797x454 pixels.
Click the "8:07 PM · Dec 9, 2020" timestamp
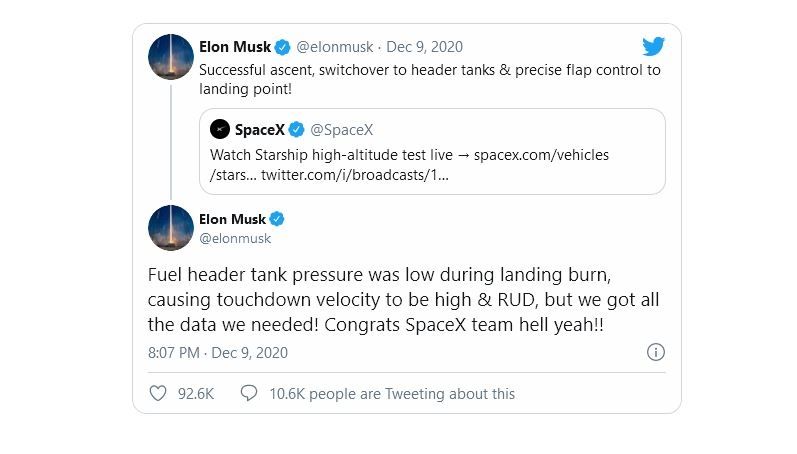point(218,352)
